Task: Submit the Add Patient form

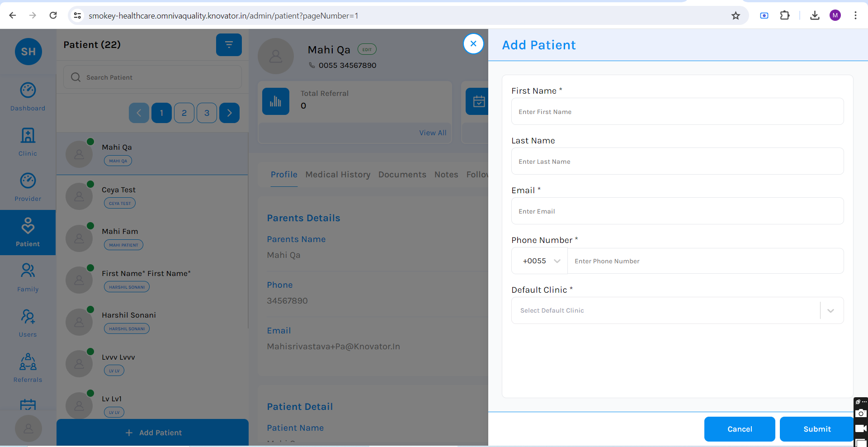Action: click(816, 429)
